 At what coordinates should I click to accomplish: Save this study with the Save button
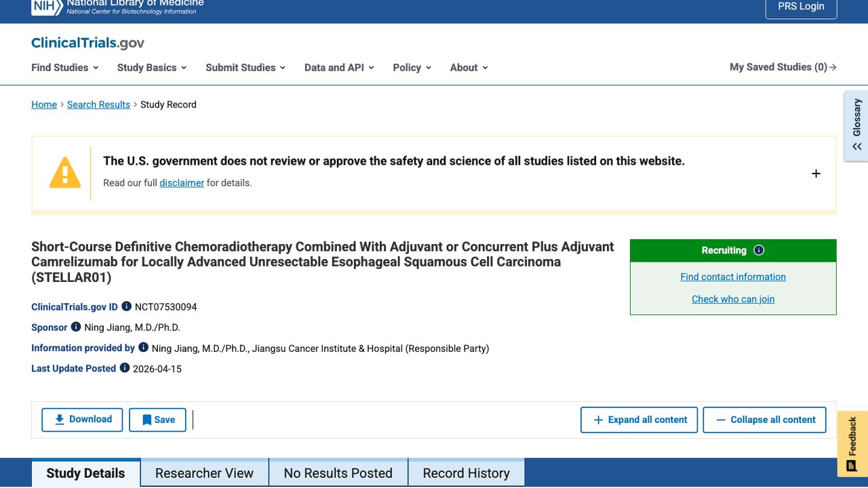point(158,420)
